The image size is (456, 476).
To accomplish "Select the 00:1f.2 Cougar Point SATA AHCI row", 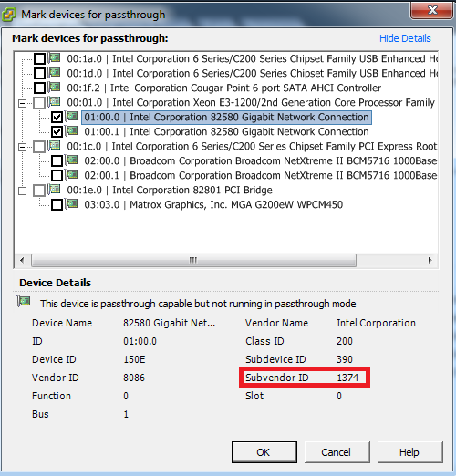I will tap(223, 88).
